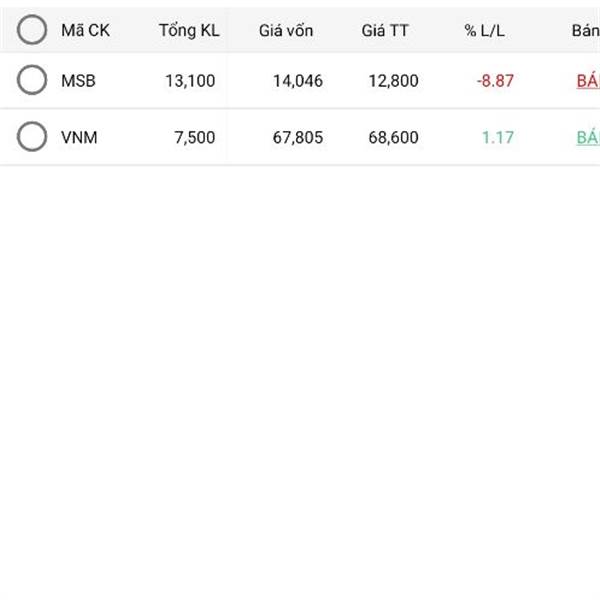The height and width of the screenshot is (600, 600).
Task: Sort by % L/L column header
Action: pyautogui.click(x=485, y=30)
